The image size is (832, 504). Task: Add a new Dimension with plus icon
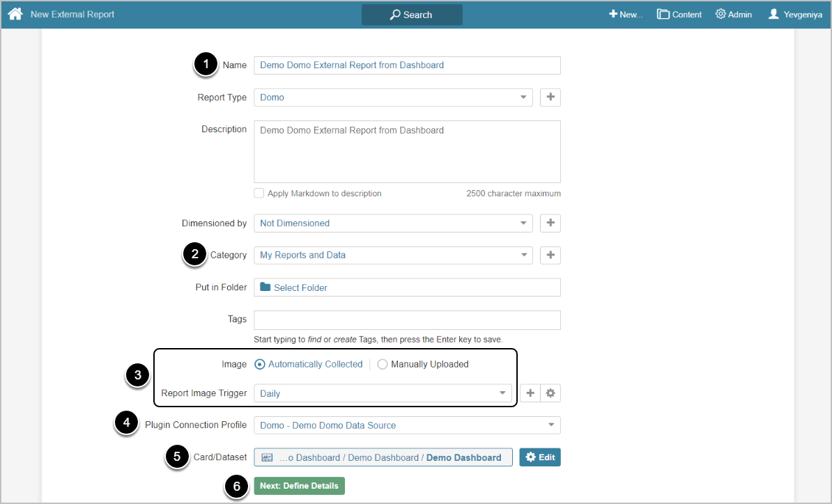click(550, 223)
